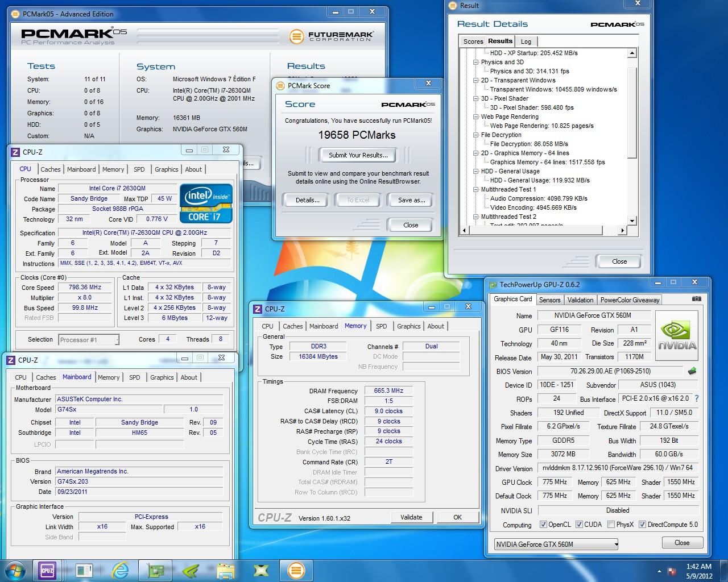Toggle the DirectCompute 5.0 checkbox

[643, 525]
